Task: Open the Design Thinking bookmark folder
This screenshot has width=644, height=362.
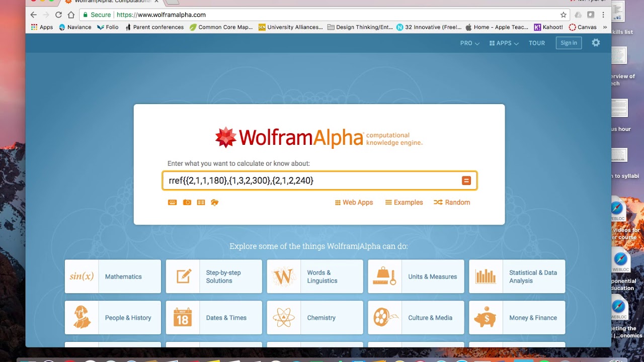Action: click(360, 27)
